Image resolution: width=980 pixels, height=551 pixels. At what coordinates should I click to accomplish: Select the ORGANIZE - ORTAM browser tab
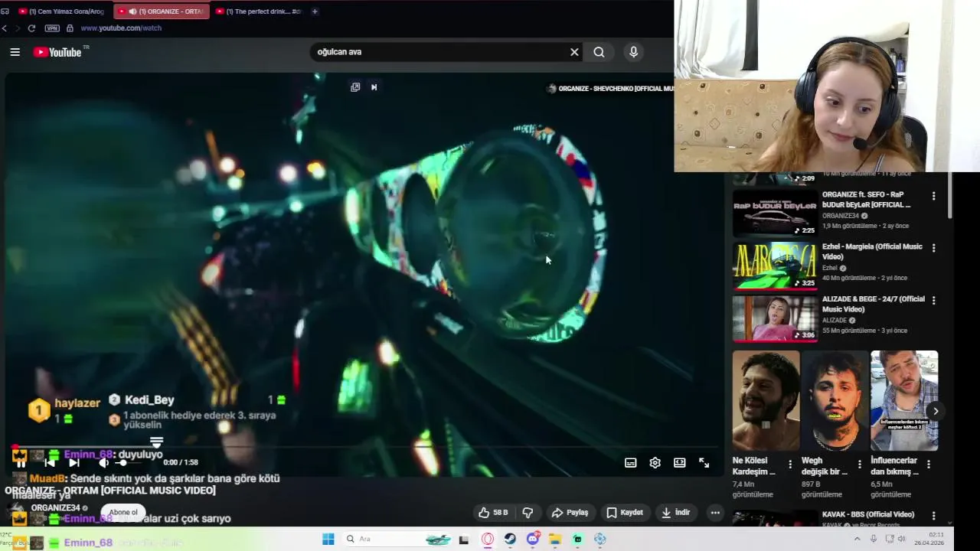coord(162,11)
